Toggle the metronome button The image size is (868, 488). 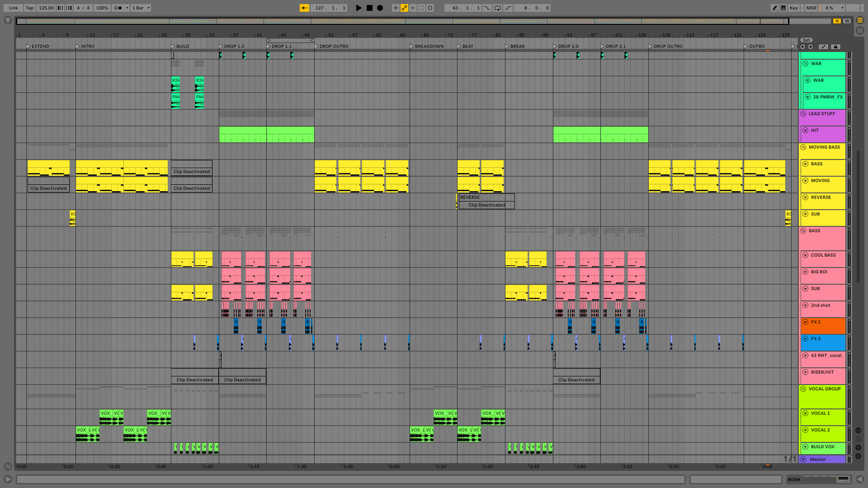pos(118,8)
